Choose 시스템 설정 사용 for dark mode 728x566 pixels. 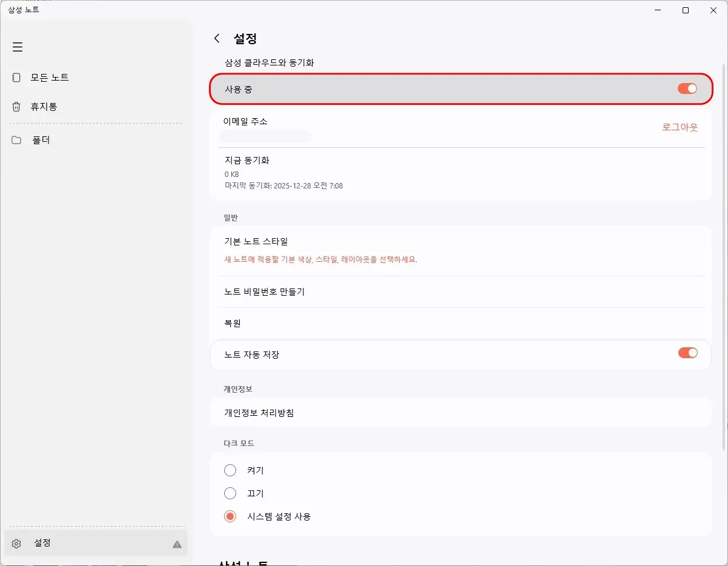tap(230, 516)
